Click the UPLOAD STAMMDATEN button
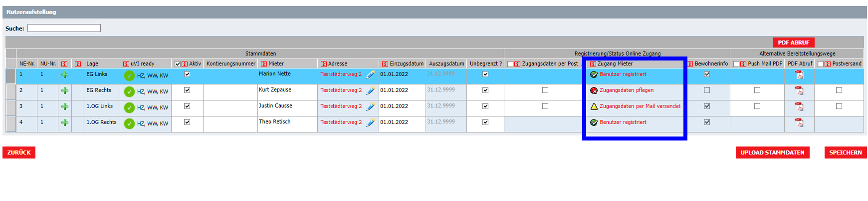The width and height of the screenshot is (868, 201). (772, 152)
